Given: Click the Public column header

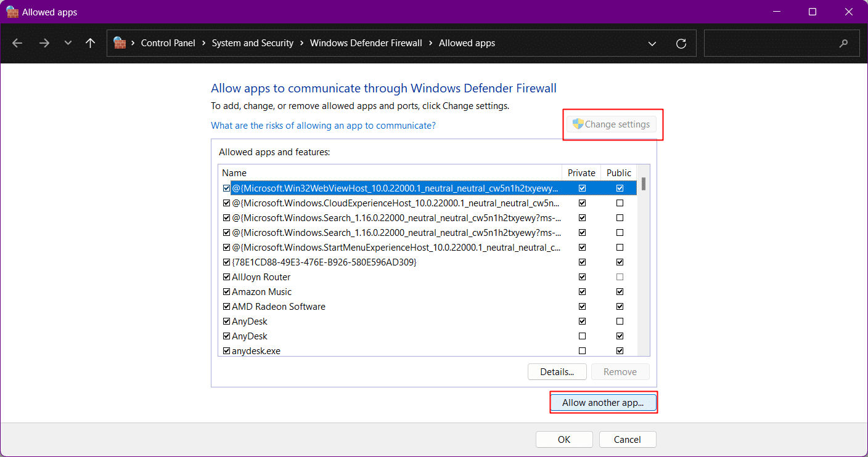Looking at the screenshot, I should [619, 173].
